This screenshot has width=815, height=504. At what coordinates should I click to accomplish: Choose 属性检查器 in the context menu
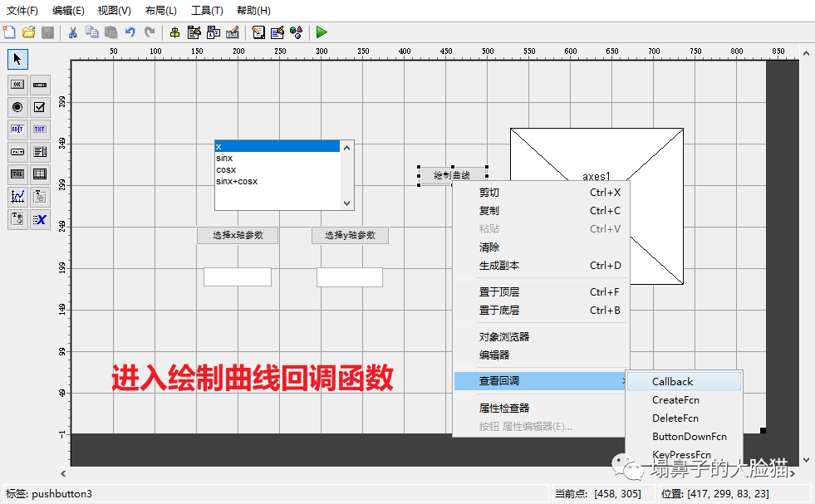pyautogui.click(x=541, y=408)
